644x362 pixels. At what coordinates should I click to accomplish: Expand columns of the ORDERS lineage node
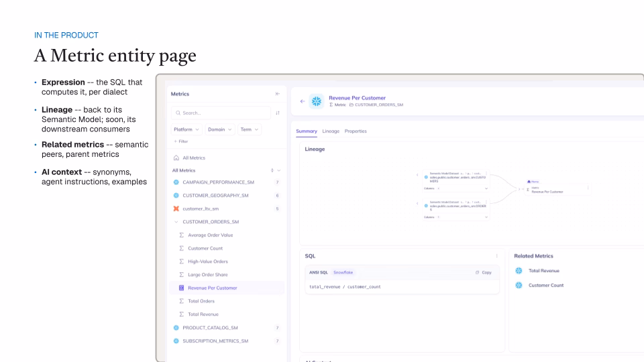pos(486,217)
